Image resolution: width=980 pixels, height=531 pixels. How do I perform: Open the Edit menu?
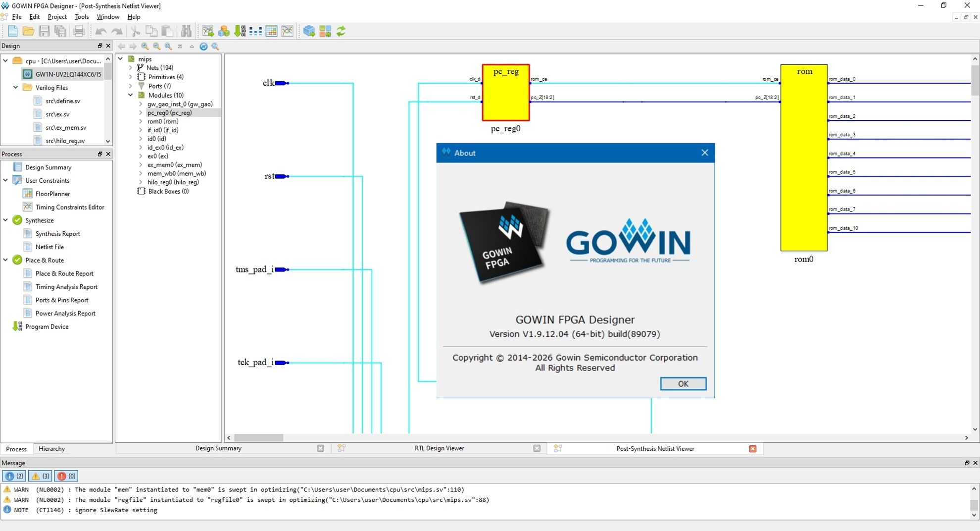pos(35,17)
